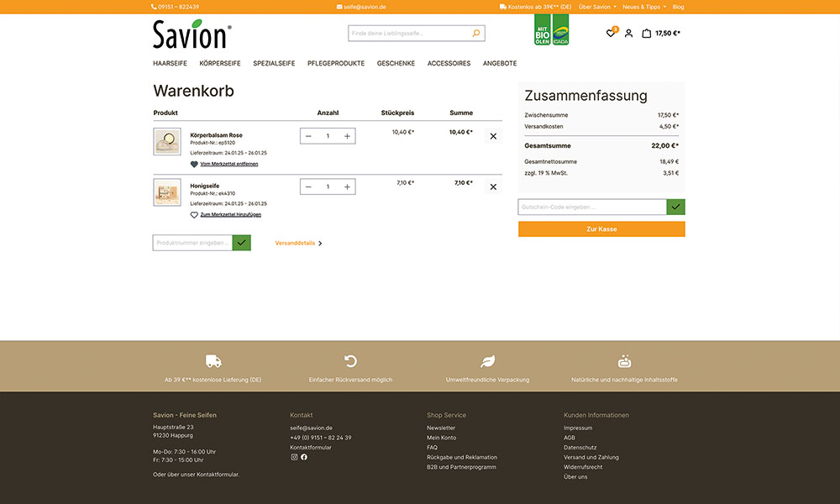Open the Accessoires menu
The width and height of the screenshot is (840, 504).
(449, 63)
